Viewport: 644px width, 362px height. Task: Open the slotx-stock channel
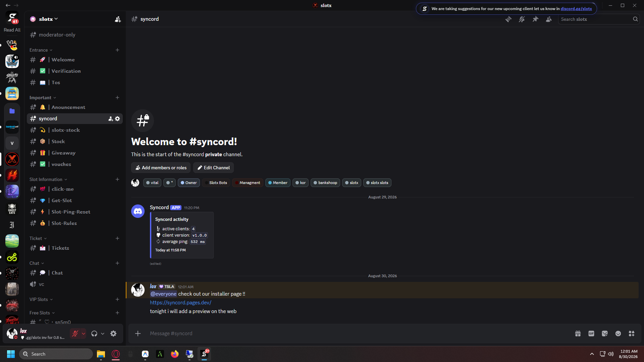click(x=75, y=130)
